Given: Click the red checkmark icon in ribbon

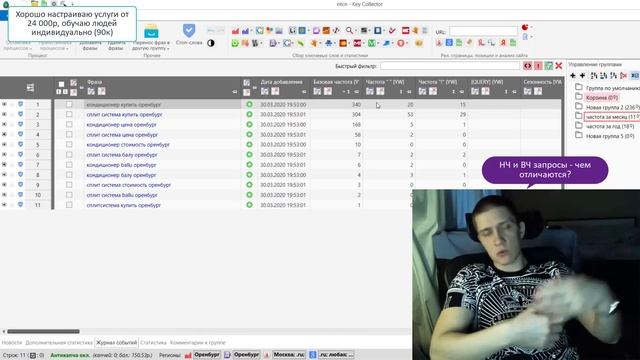Looking at the screenshot, I should pos(392,31).
